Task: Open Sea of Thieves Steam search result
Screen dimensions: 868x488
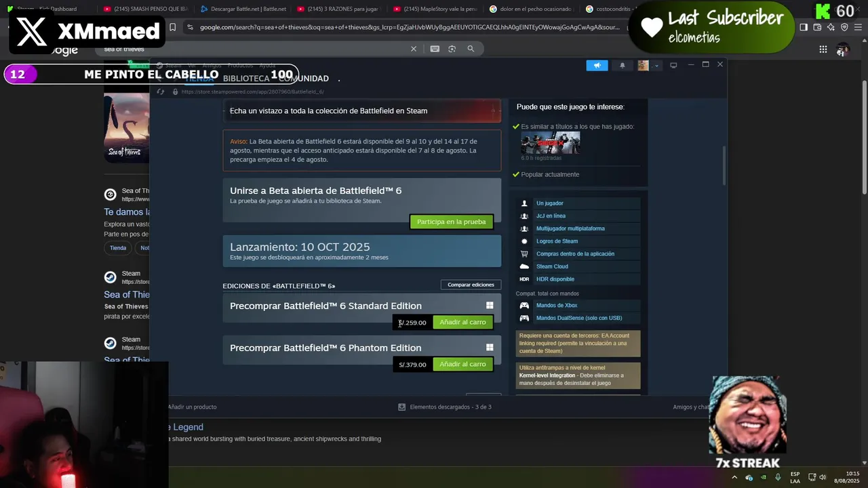Action: coord(127,295)
